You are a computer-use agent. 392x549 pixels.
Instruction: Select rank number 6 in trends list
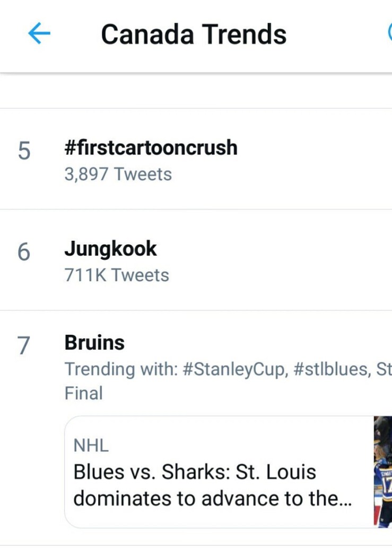[24, 252]
